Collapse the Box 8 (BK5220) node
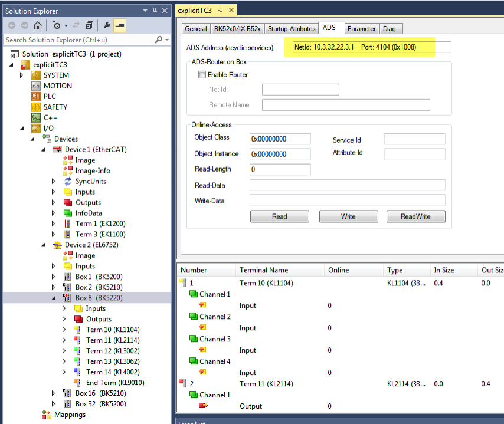Viewport: 504px width, 424px height. click(x=54, y=298)
